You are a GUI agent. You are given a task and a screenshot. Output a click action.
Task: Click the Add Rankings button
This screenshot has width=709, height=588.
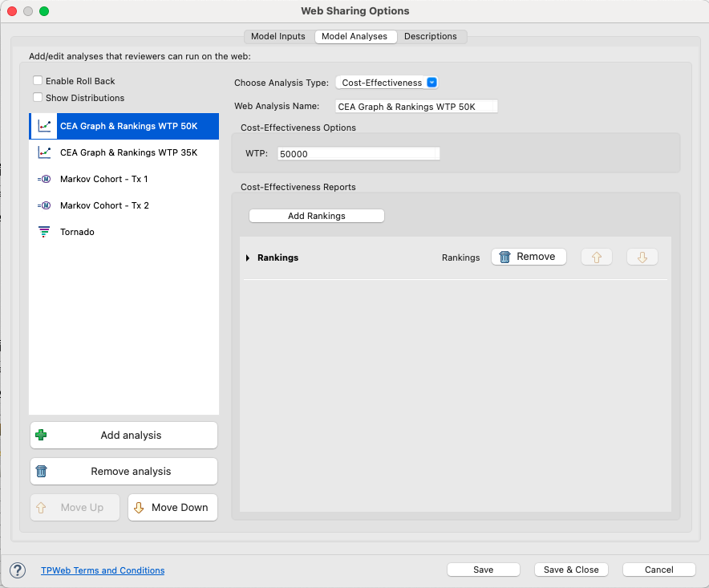tap(317, 216)
